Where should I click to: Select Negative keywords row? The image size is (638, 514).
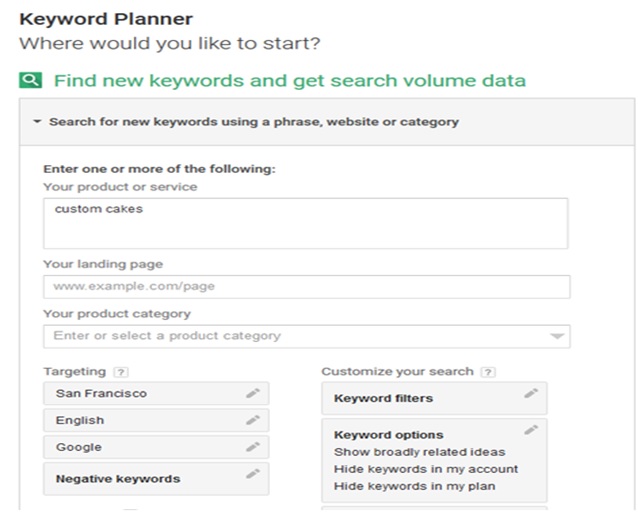pyautogui.click(x=156, y=479)
